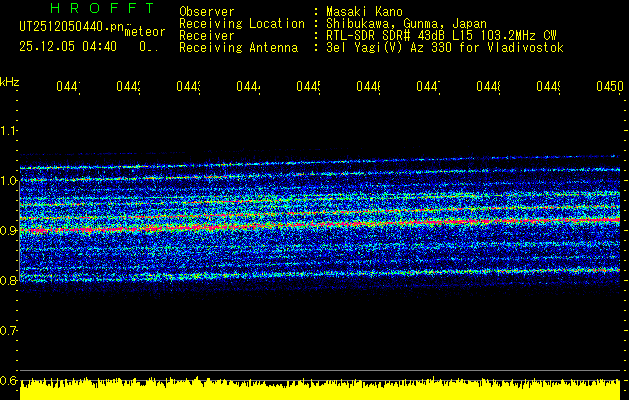Click the 1.1 frequency axis tick
Image resolution: width=629 pixels, height=400 pixels.
[9, 131]
